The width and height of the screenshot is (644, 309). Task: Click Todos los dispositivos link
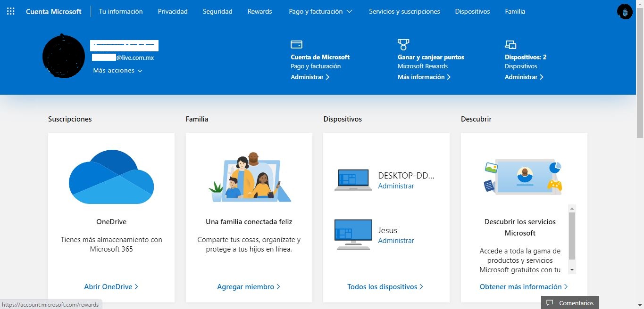(x=385, y=286)
